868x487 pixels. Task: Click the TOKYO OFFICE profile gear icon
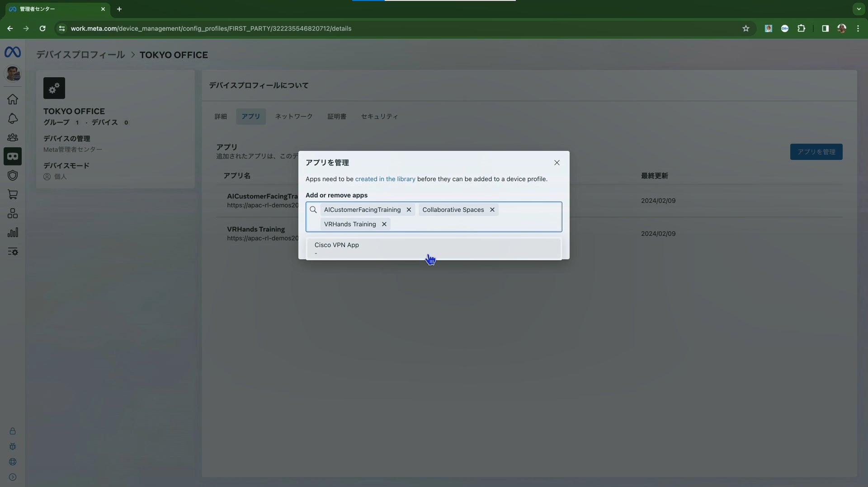pyautogui.click(x=54, y=88)
